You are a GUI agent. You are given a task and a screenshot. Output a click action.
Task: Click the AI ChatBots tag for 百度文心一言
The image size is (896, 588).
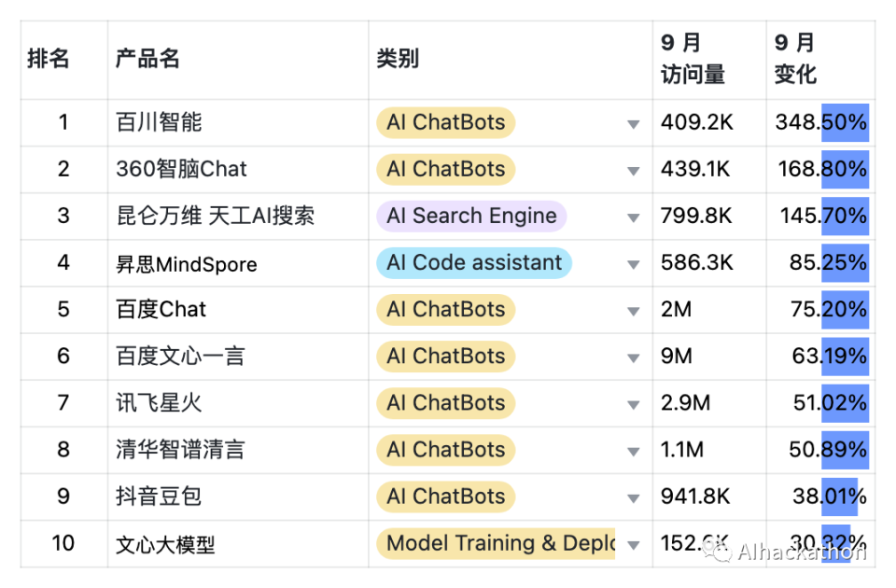click(x=445, y=357)
